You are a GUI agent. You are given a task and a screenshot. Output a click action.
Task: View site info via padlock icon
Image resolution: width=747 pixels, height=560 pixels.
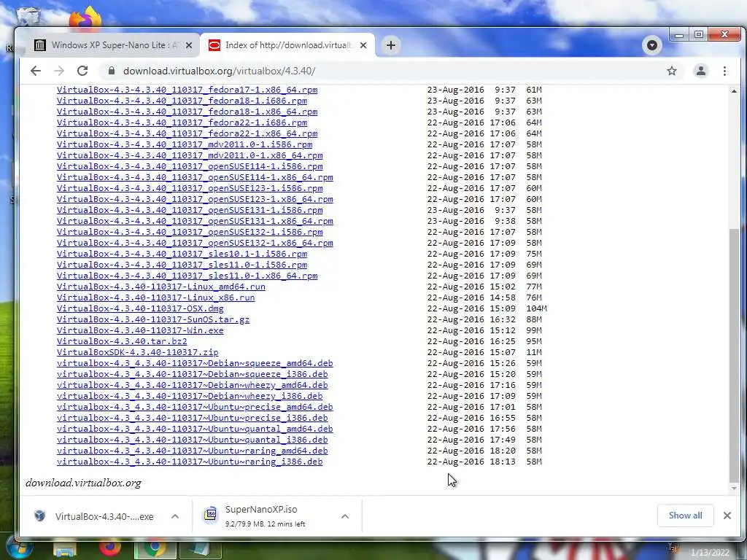click(x=112, y=71)
